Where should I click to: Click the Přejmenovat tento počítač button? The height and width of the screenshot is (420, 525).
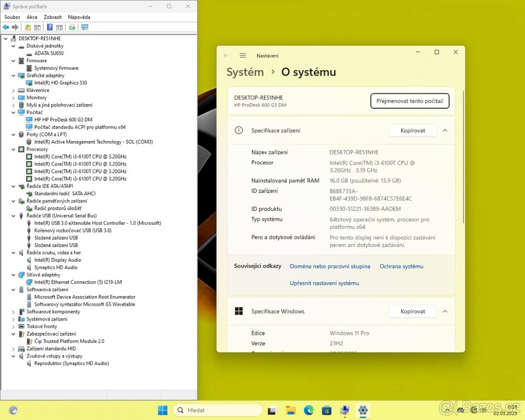(x=409, y=101)
